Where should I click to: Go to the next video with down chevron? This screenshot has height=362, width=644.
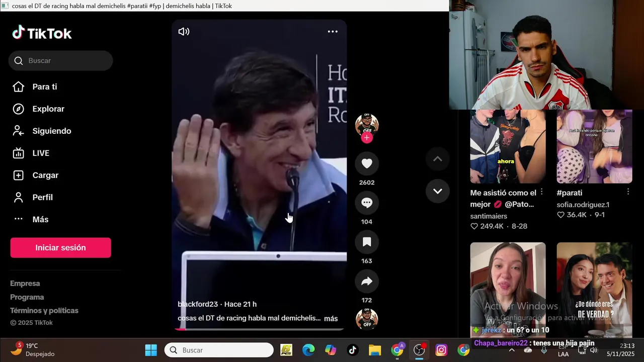tap(438, 191)
